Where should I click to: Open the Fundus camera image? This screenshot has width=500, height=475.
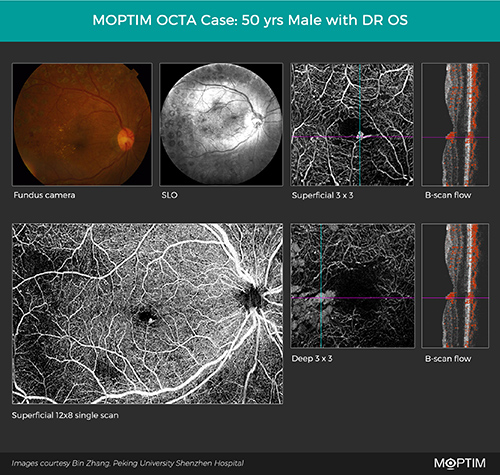(x=82, y=124)
